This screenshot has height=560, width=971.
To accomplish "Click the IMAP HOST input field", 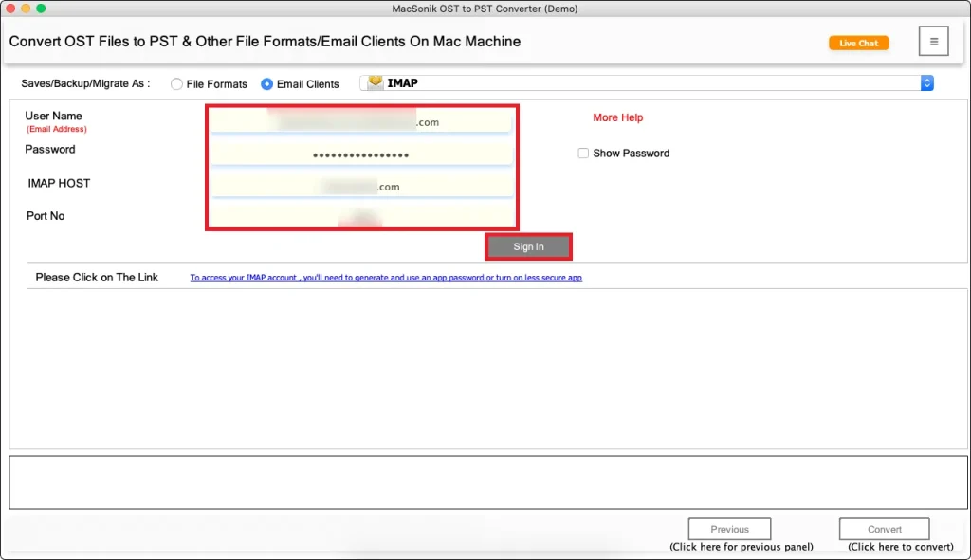I will [x=360, y=187].
